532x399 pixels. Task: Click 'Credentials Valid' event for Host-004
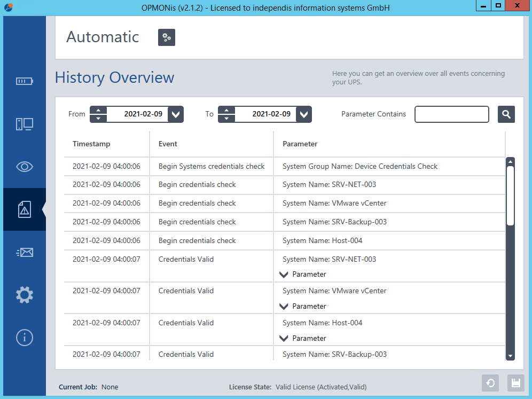186,323
